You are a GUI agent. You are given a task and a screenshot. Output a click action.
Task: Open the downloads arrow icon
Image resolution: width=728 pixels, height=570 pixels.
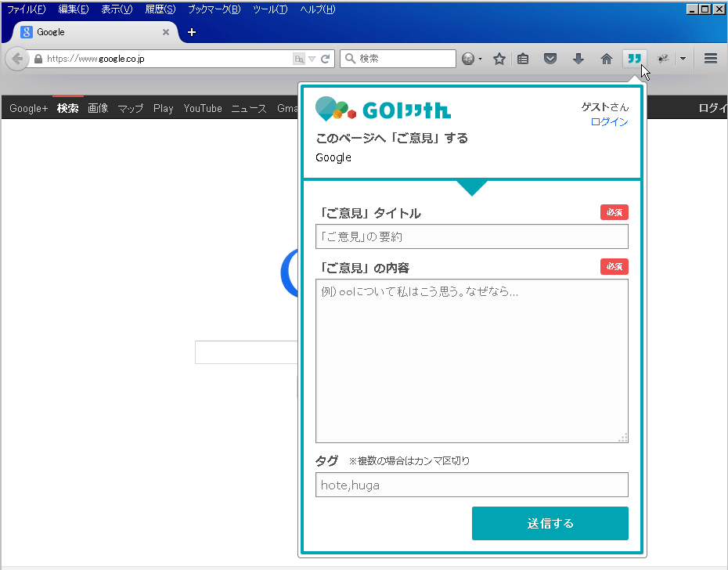tap(578, 59)
